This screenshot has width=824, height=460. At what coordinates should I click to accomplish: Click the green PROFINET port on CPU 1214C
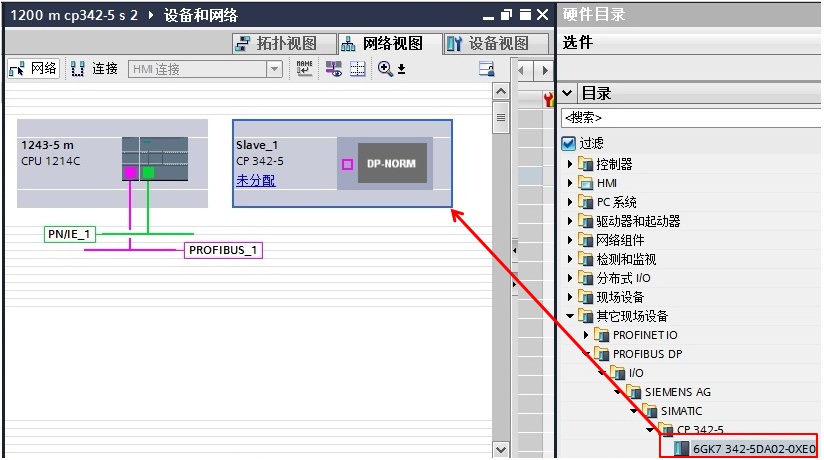(148, 172)
